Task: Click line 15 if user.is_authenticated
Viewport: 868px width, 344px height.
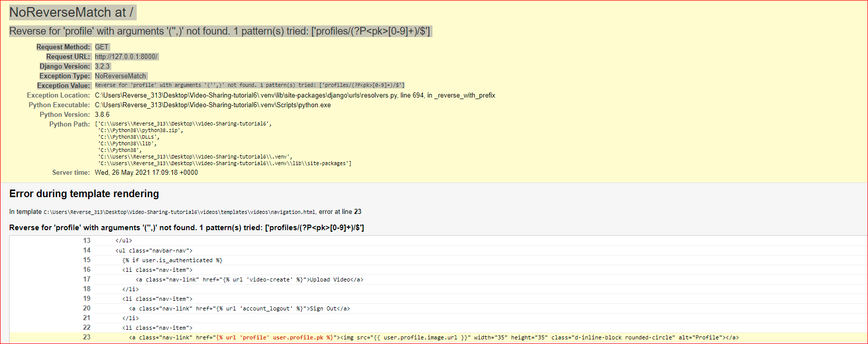Action: point(172,260)
